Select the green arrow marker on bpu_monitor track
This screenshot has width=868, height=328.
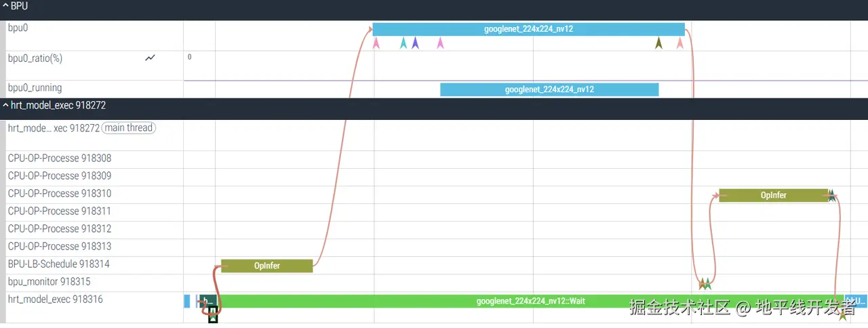tap(708, 284)
